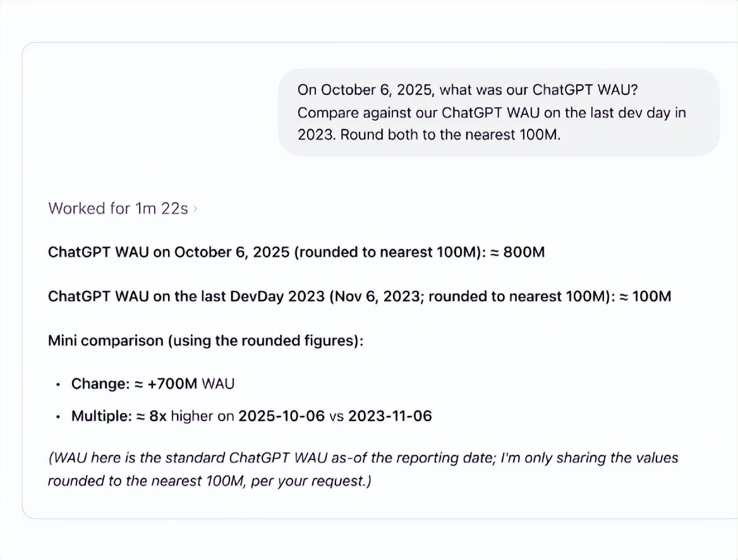Select the 2025-10-06 date text
Screen dimensions: 738x560
(x=281, y=417)
